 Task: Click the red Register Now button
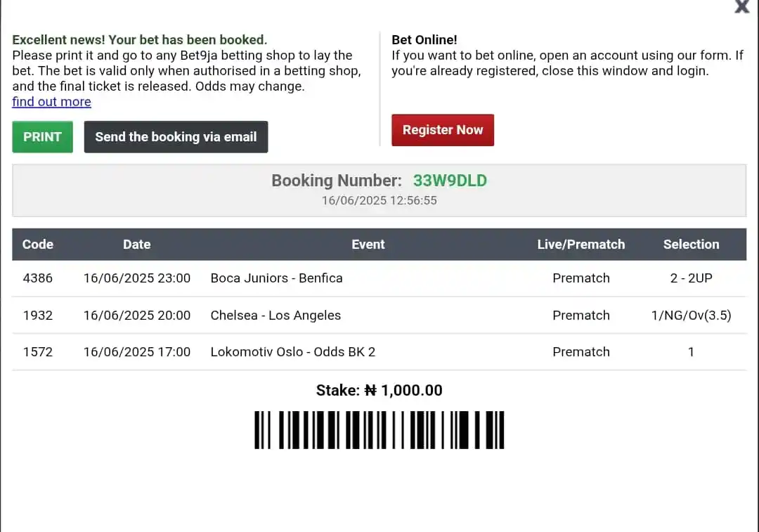[443, 130]
